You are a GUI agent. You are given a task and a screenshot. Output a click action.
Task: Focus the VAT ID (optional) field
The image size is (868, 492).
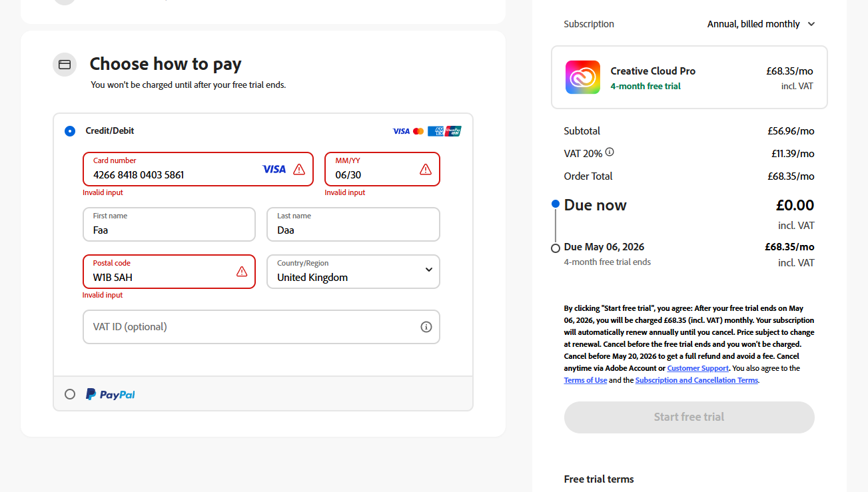click(x=253, y=327)
